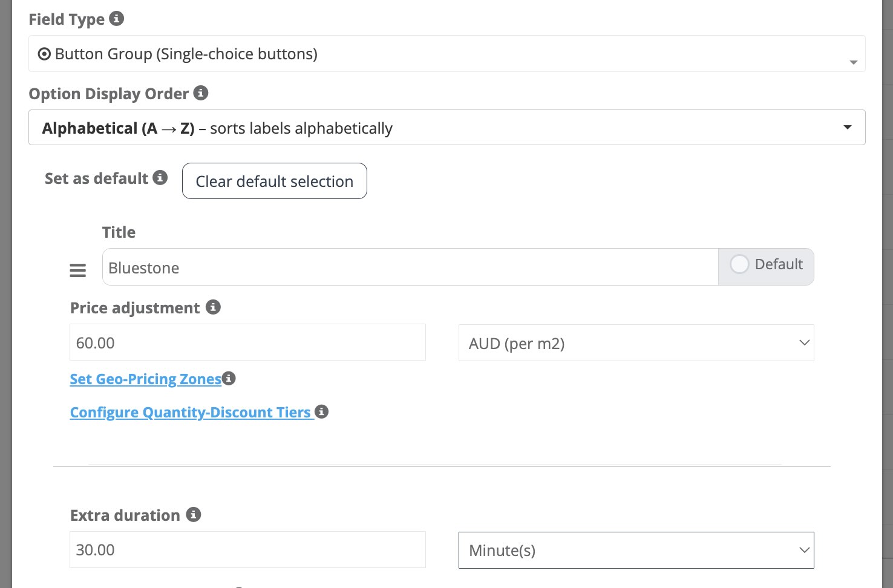Click the Price adjustment info icon
Screen dimensions: 893x588
tap(213, 307)
